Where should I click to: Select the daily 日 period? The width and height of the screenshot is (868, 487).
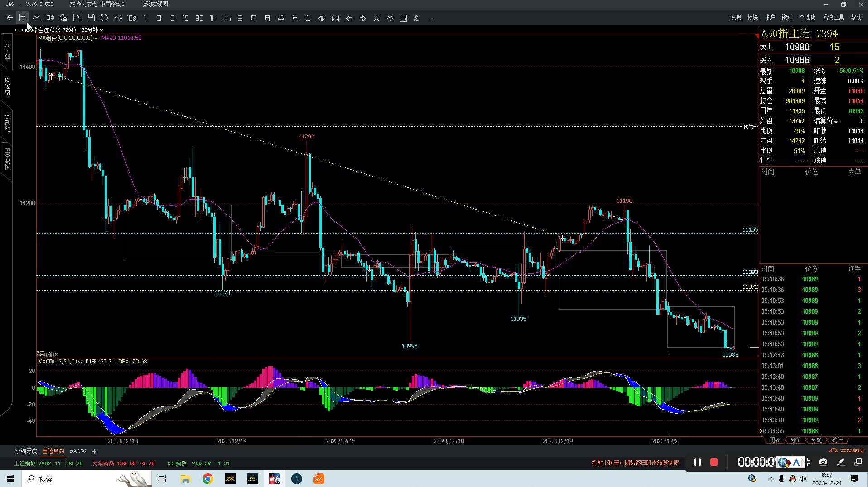240,18
